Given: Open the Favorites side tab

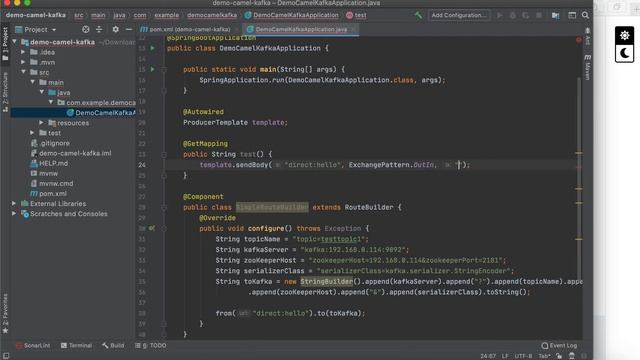Looking at the screenshot, I should tap(5, 313).
